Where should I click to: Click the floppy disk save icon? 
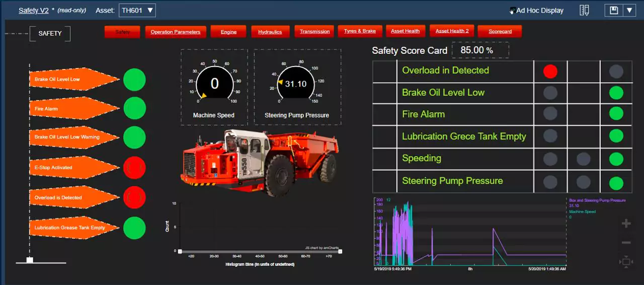[x=614, y=11]
